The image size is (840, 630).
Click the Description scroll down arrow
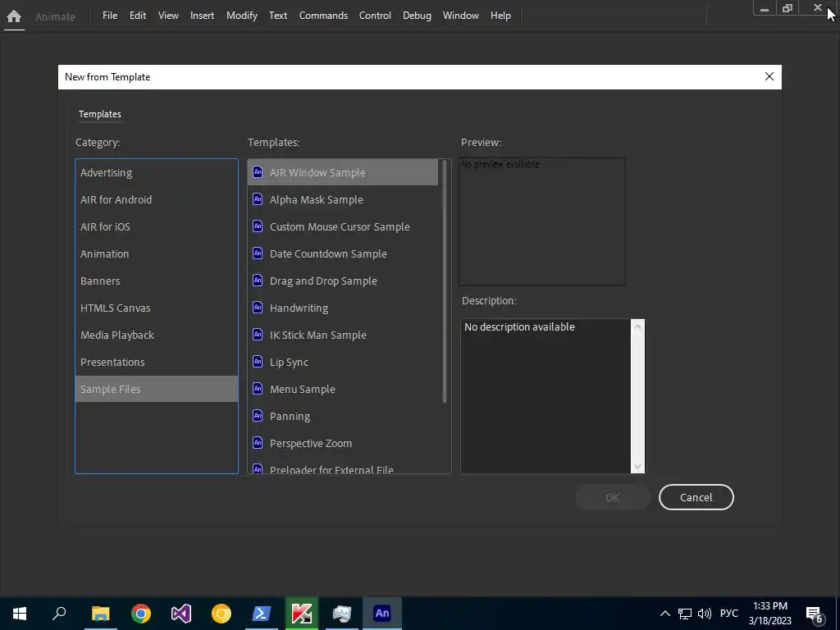point(637,466)
